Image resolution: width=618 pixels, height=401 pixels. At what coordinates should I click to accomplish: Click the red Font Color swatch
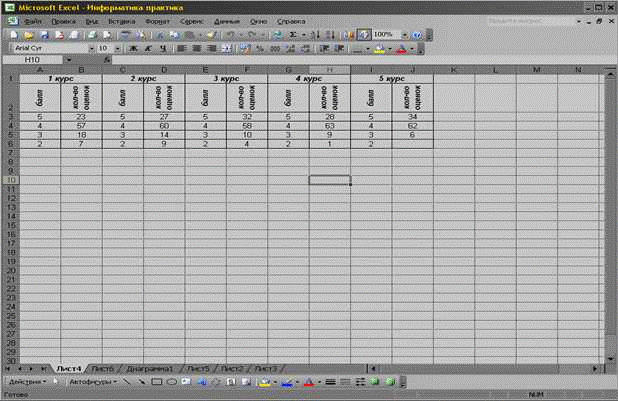(x=400, y=48)
